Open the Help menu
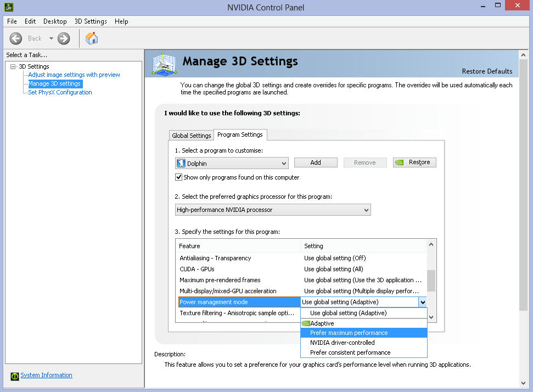 [121, 21]
